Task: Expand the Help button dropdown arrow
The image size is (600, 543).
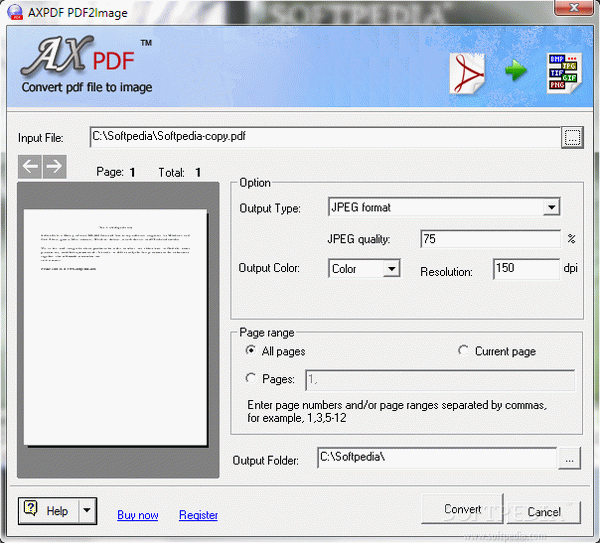Action: tap(87, 510)
